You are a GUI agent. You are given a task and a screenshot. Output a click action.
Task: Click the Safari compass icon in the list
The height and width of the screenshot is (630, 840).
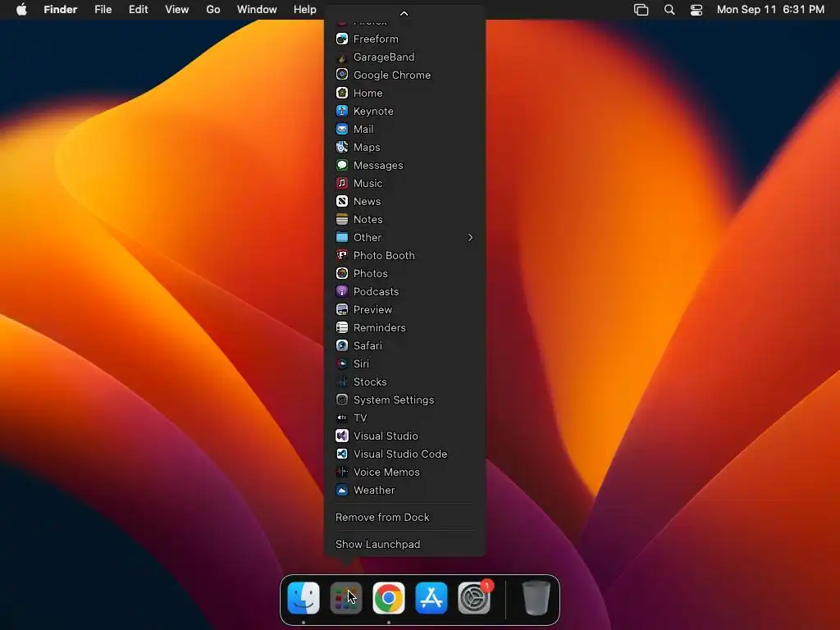coord(342,345)
